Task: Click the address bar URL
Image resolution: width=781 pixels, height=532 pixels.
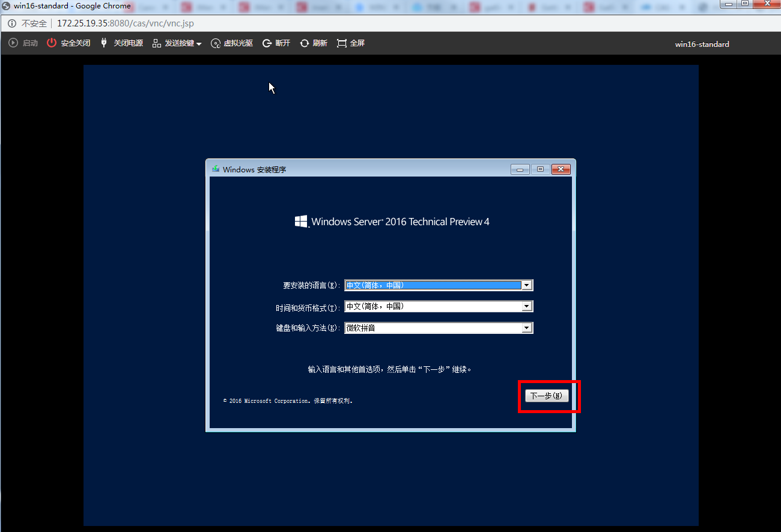Action: coord(126,23)
